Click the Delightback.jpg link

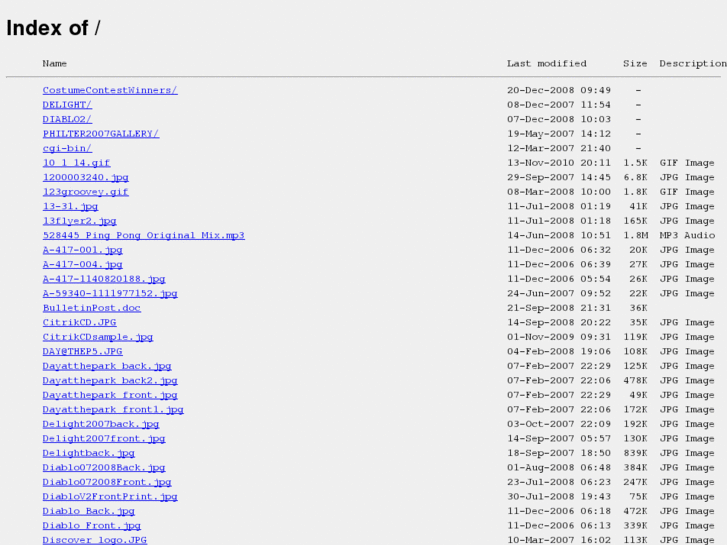point(89,453)
